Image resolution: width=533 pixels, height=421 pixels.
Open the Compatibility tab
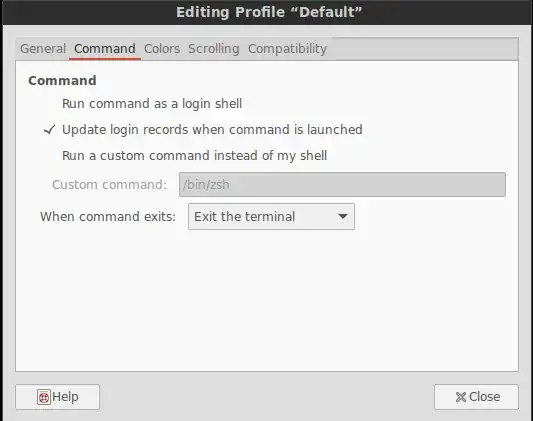click(x=287, y=49)
